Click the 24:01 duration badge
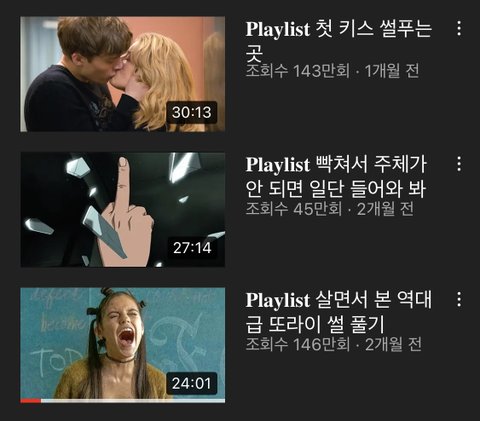This screenshot has height=421, width=480. [x=192, y=383]
